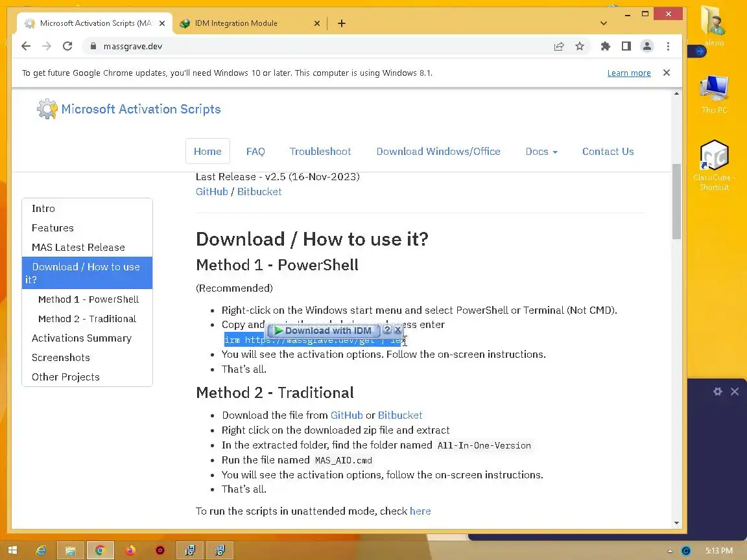Open Chrome's three-dot menu
The image size is (747, 560).
[668, 46]
